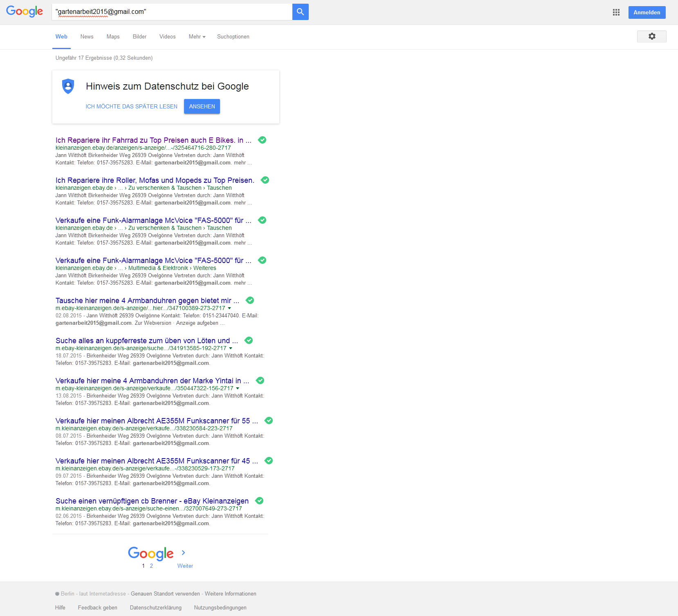This screenshot has width=678, height=616.
Task: Open 'Ich Repariere ihr Fahrrad' result
Action: coord(153,140)
